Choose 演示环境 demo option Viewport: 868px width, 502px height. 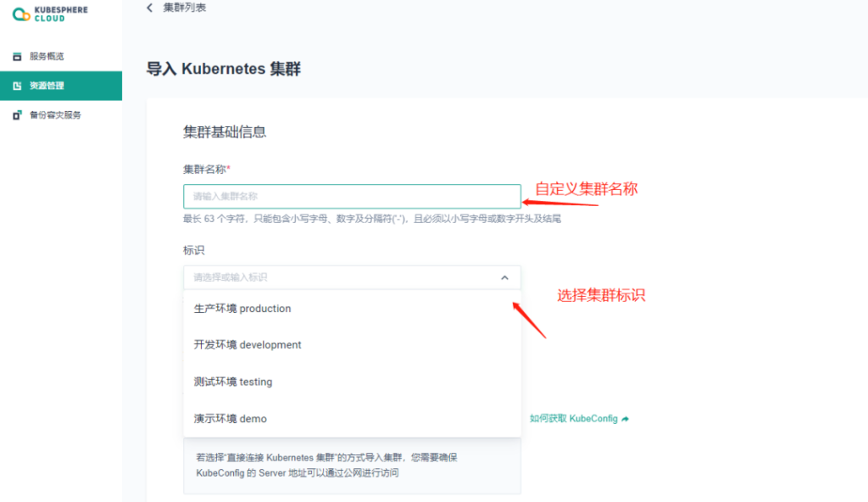(352, 419)
